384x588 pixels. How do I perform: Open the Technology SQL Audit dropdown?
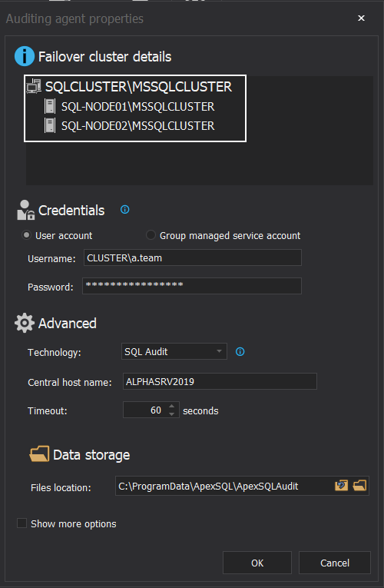click(174, 351)
